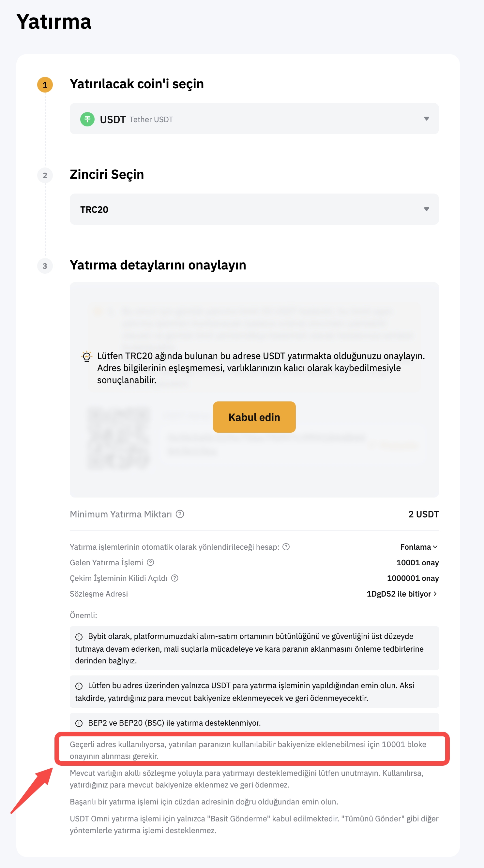
Task: Expand the Fonlama account dropdown
Action: click(418, 547)
